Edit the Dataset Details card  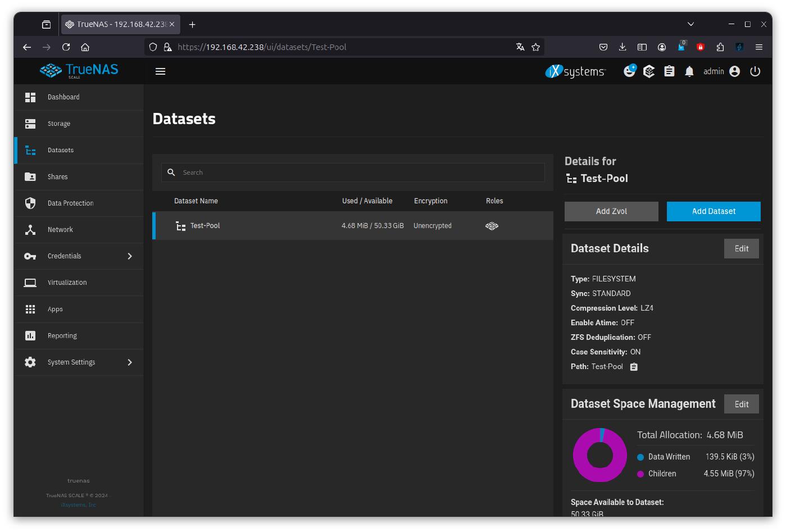pos(741,248)
